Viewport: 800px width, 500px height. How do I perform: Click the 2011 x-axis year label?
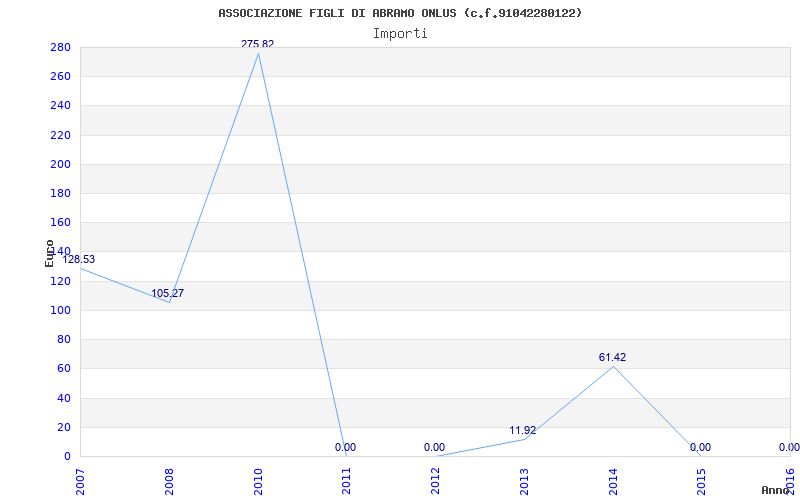point(346,482)
